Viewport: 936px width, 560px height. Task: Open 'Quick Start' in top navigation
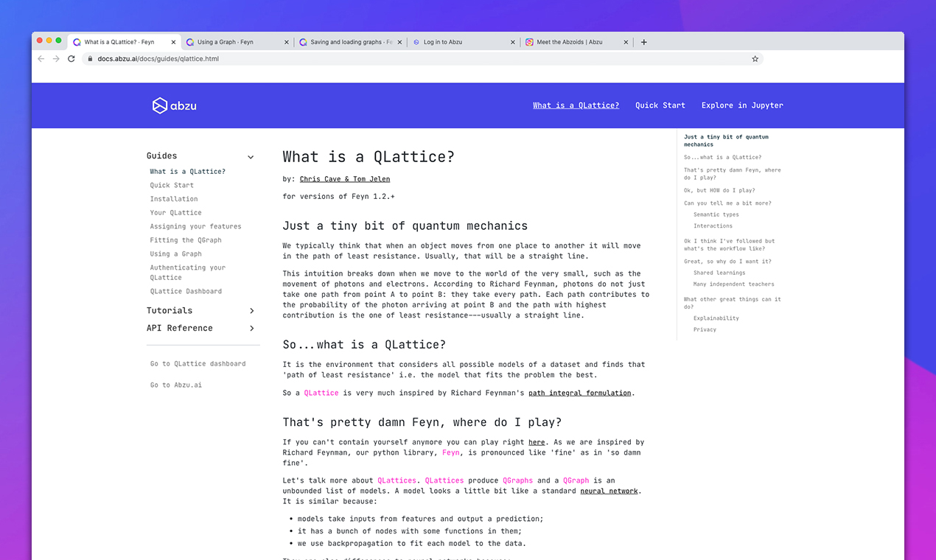point(660,105)
